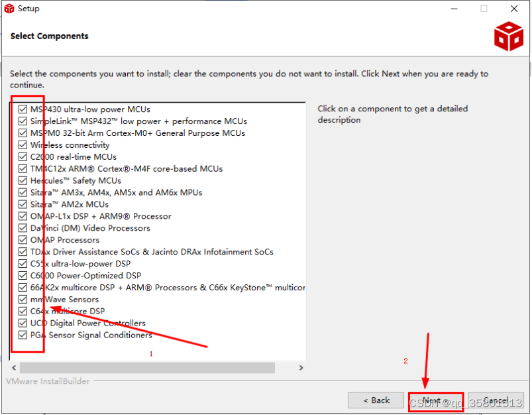The width and height of the screenshot is (532, 415).
Task: Toggle DaVinci (DM) Video Processors checkbox
Action: tap(23, 228)
